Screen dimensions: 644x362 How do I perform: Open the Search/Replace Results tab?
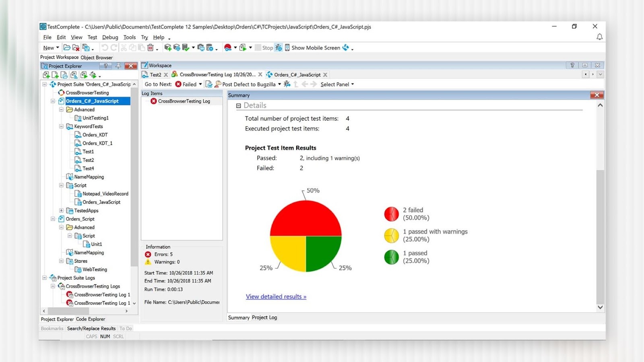click(x=91, y=328)
